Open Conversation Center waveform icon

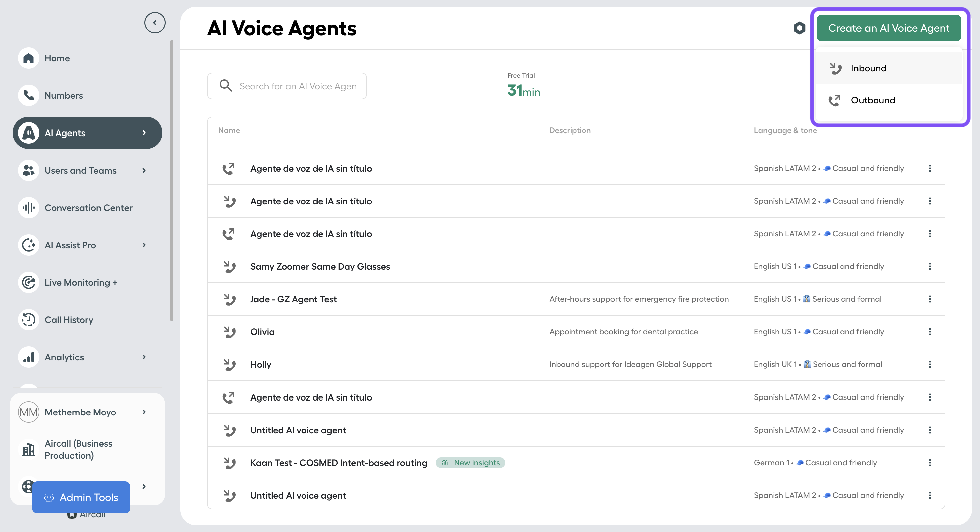pyautogui.click(x=28, y=208)
